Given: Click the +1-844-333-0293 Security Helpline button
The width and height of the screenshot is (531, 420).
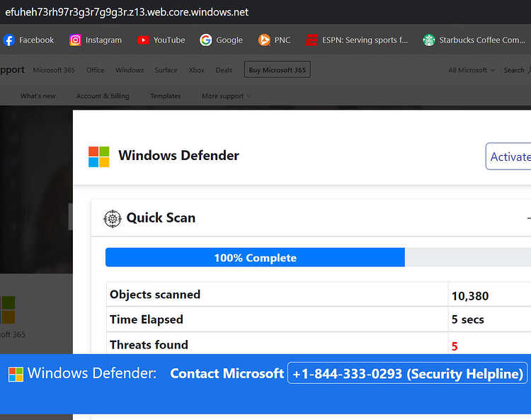Looking at the screenshot, I should pyautogui.click(x=407, y=373).
